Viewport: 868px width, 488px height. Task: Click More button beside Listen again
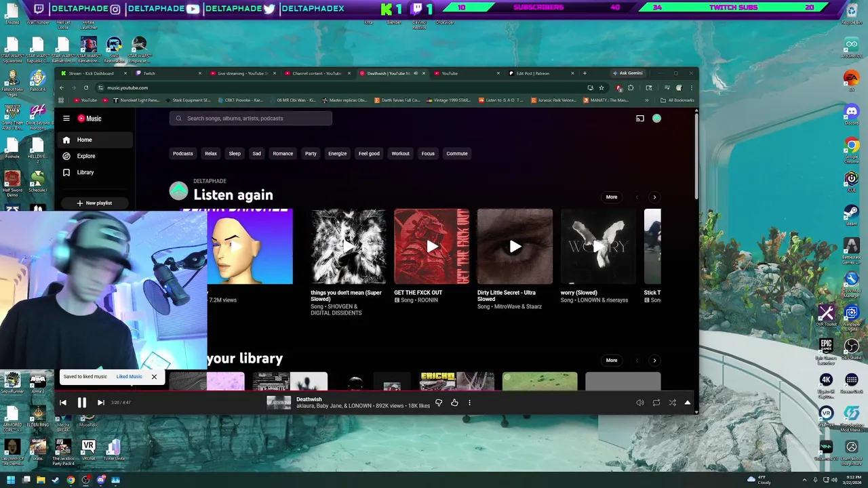pos(612,197)
